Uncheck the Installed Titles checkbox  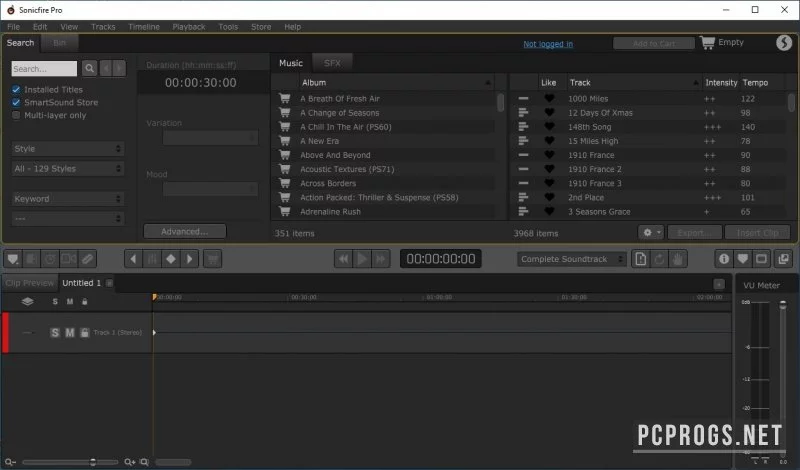pyautogui.click(x=16, y=89)
